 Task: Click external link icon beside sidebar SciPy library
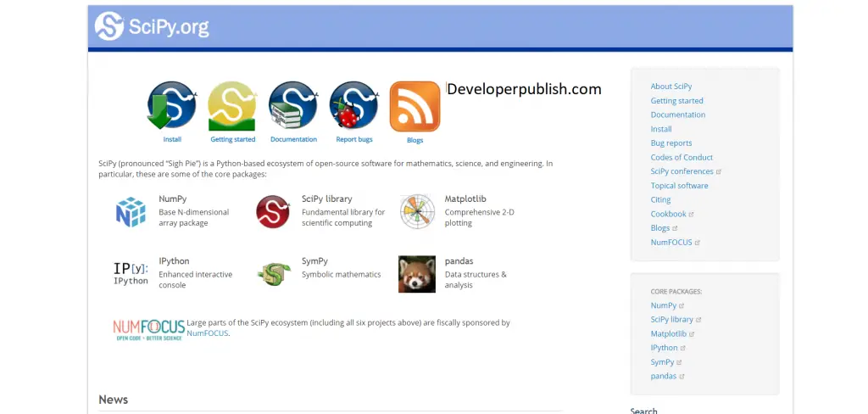click(x=698, y=320)
